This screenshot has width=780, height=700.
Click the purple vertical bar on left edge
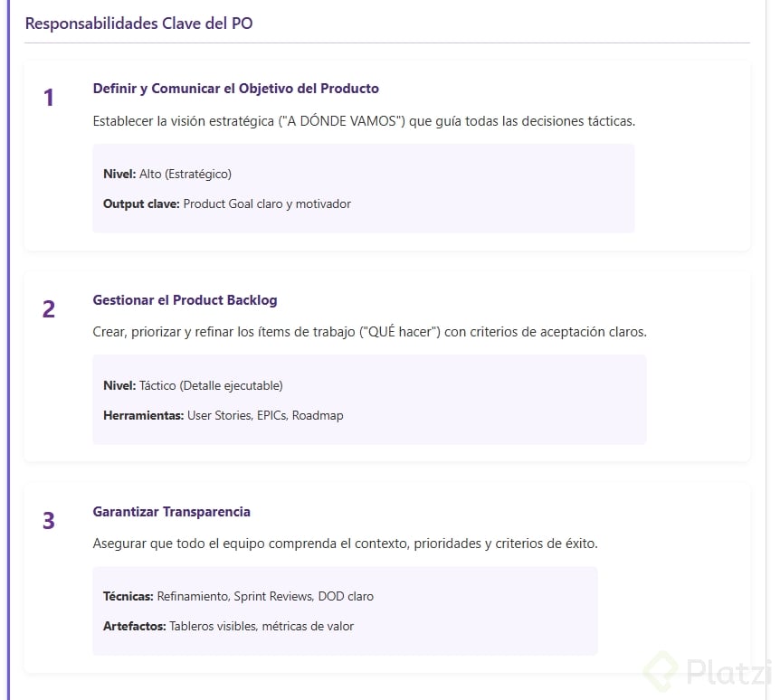[x=8, y=362]
